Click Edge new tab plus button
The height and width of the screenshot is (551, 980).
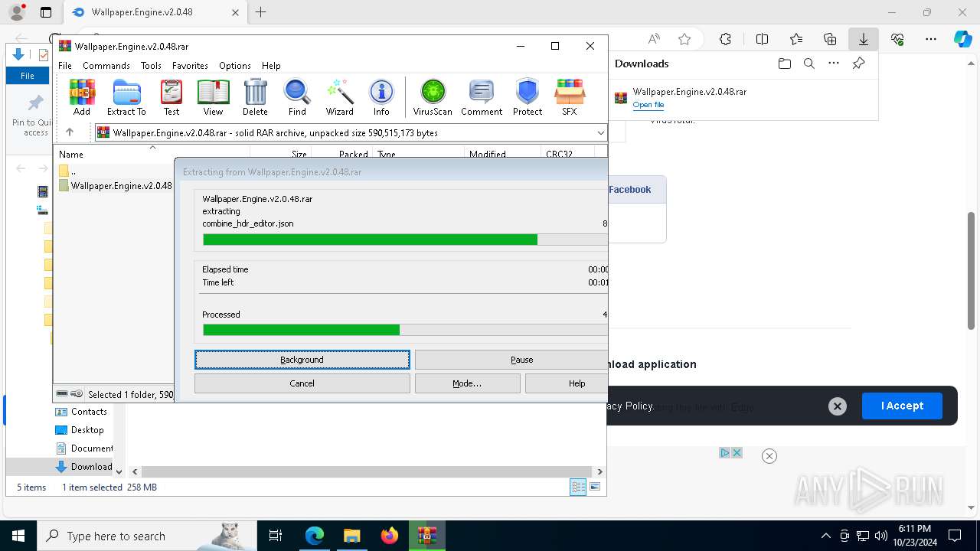261,12
